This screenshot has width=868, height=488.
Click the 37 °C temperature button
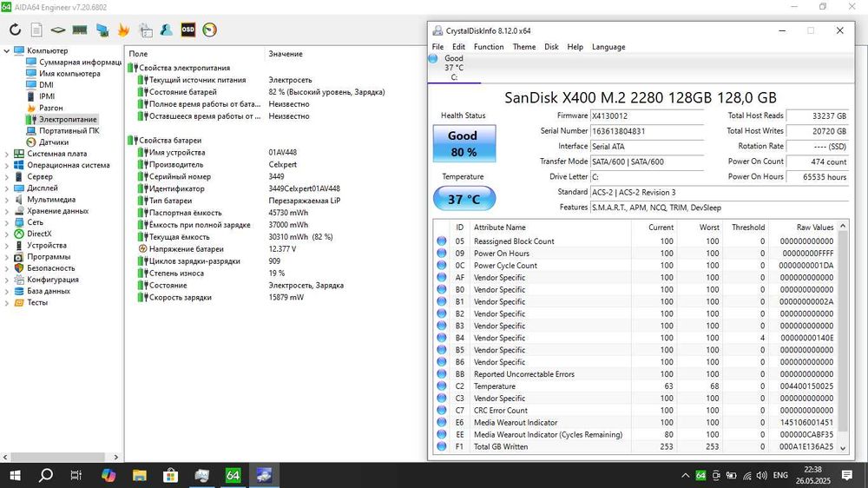click(x=464, y=199)
